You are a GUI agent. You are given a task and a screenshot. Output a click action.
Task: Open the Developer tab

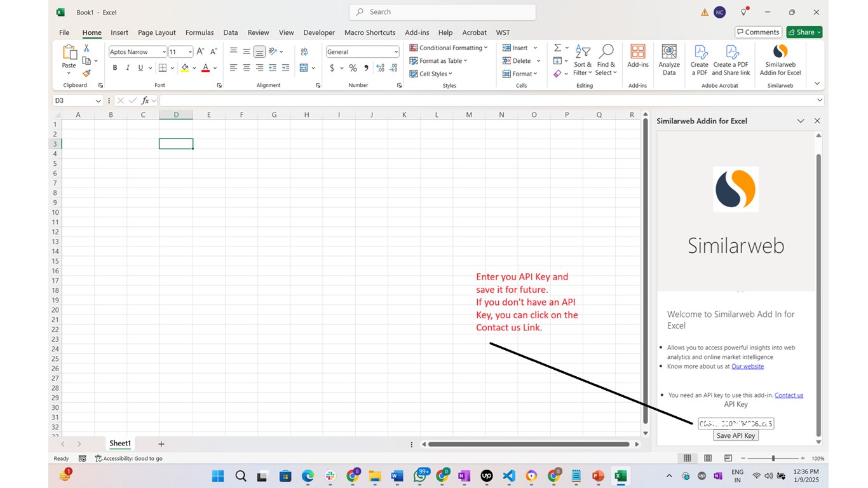coord(319,32)
